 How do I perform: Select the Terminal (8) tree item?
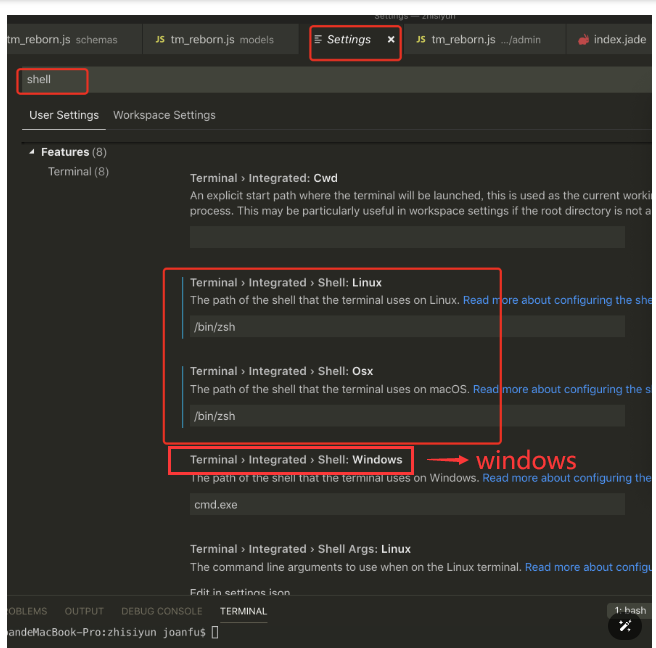78,172
